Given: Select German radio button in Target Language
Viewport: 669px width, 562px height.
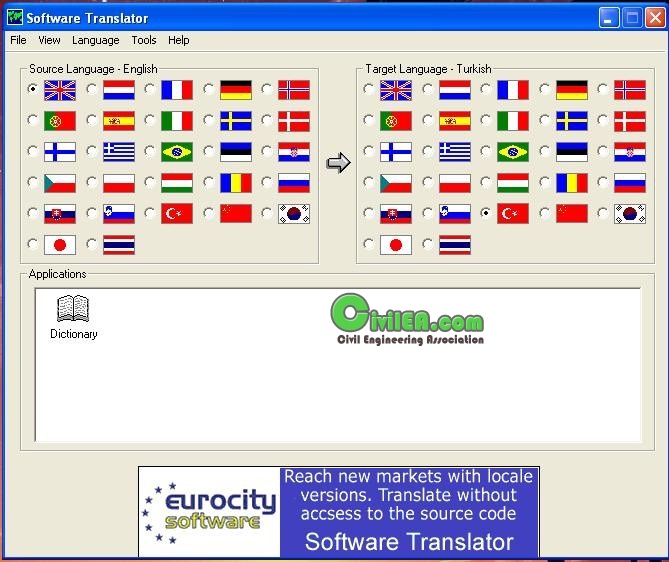Looking at the screenshot, I should 544,89.
